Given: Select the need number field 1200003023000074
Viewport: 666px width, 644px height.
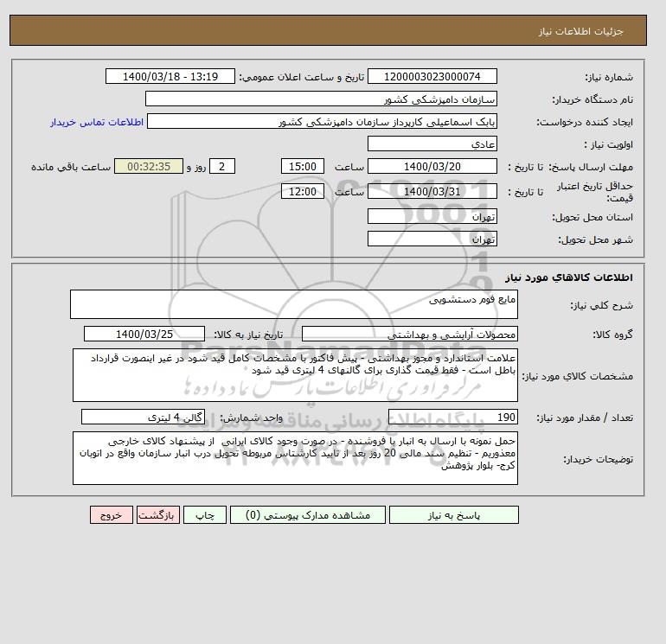Looking at the screenshot, I should pos(432,76).
